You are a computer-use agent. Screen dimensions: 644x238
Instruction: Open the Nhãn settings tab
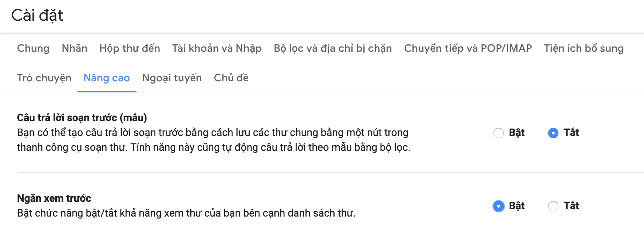(x=75, y=48)
